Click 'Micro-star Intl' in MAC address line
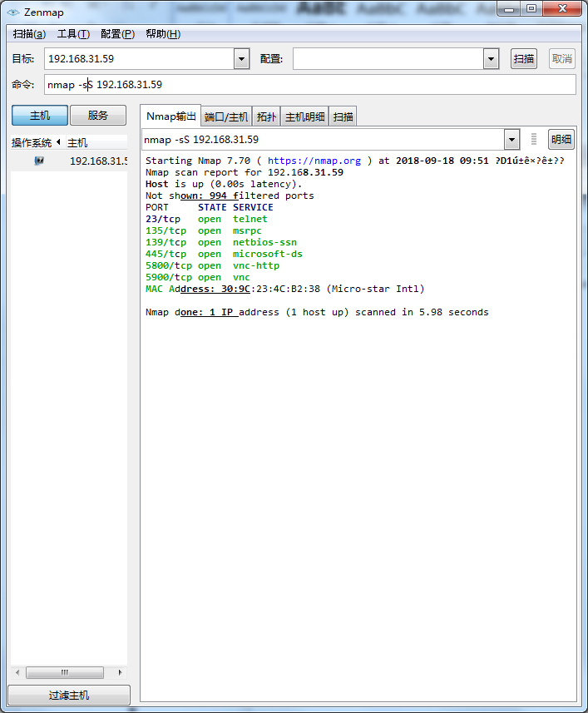588x713 pixels. 375,290
